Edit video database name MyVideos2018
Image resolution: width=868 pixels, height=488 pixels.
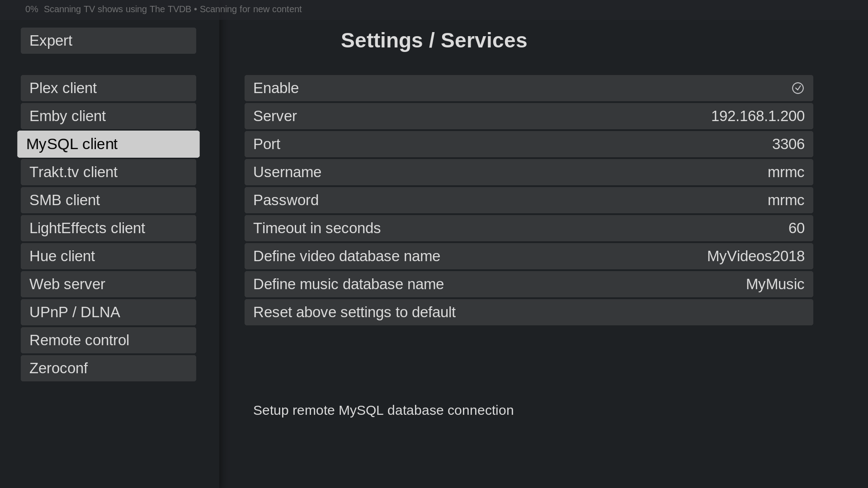528,256
